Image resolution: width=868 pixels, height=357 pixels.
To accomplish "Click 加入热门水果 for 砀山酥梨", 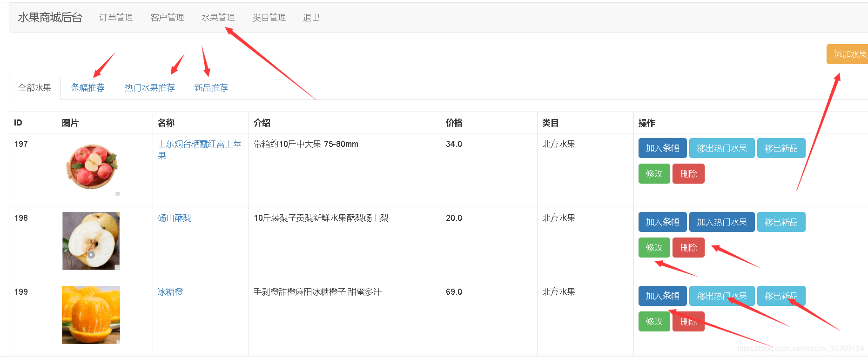I will tap(721, 222).
